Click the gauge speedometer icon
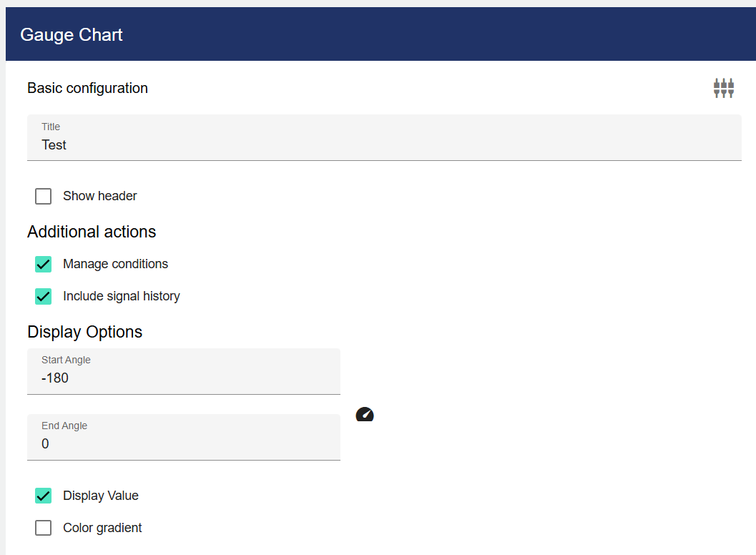 [365, 414]
